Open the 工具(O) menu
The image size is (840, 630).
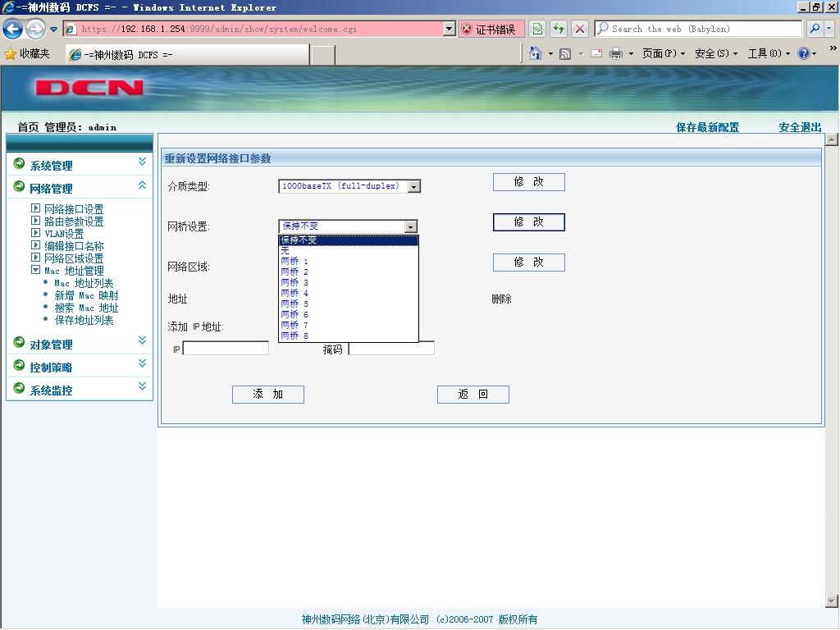pos(768,53)
